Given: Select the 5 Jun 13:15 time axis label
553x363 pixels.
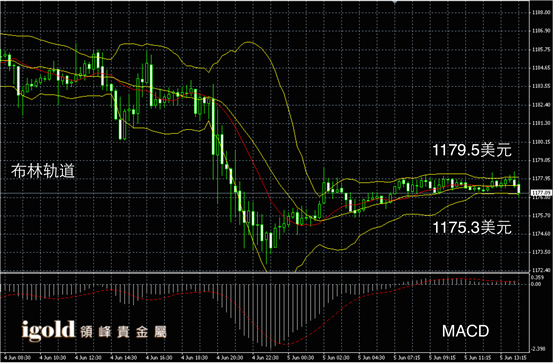Looking at the screenshot, I should click(513, 358).
